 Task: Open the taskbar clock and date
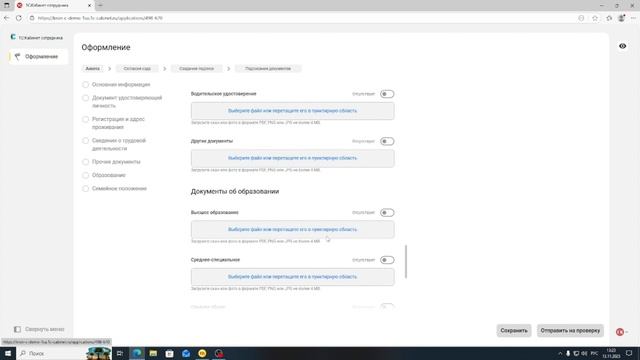pyautogui.click(x=611, y=353)
